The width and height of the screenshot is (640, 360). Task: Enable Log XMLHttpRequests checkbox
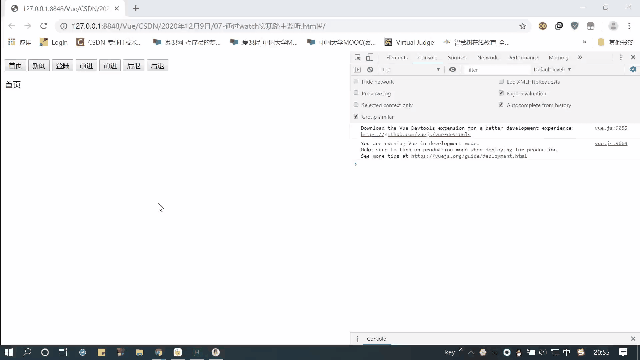point(501,82)
